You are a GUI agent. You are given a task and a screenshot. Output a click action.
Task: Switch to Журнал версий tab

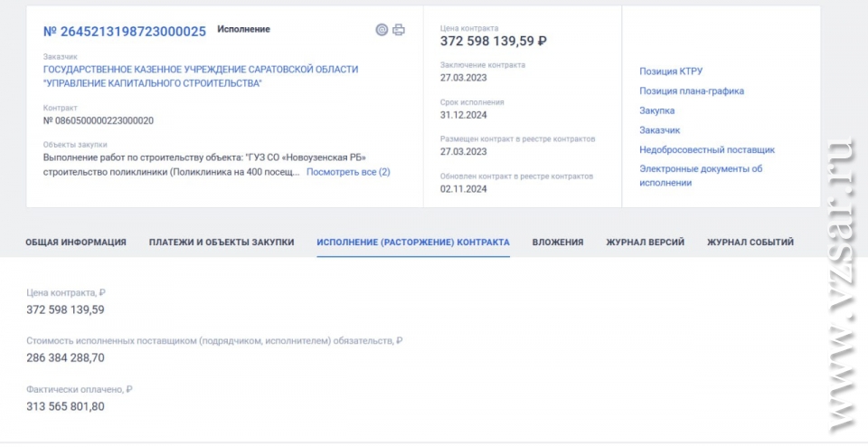645,243
